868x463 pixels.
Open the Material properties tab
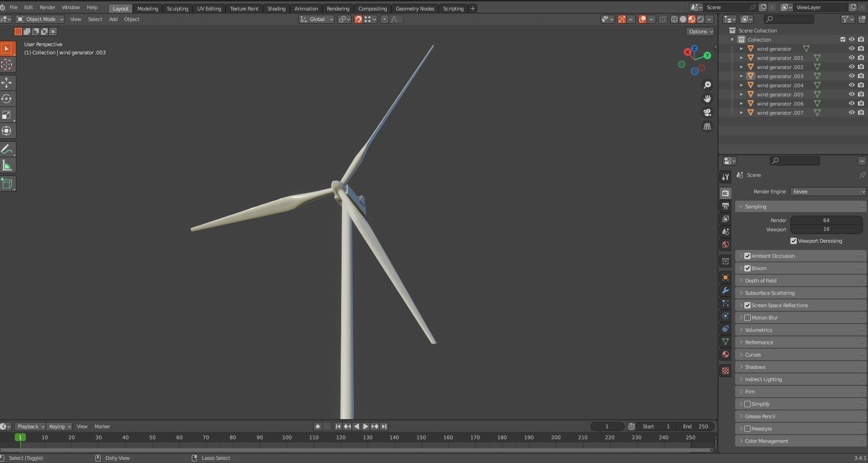pos(726,354)
